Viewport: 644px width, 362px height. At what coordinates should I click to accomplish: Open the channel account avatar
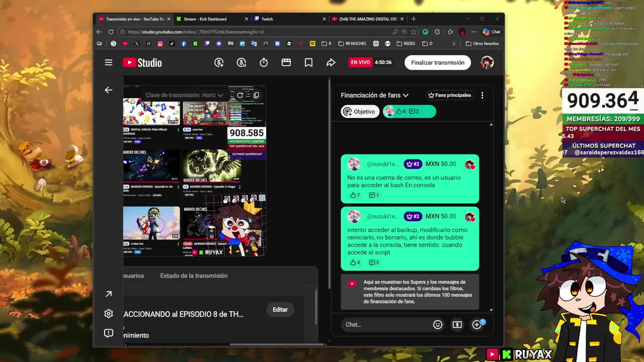point(487,62)
